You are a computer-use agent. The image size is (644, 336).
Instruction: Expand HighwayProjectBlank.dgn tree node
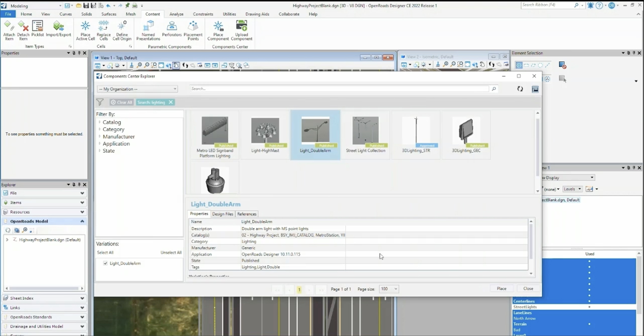(x=7, y=240)
